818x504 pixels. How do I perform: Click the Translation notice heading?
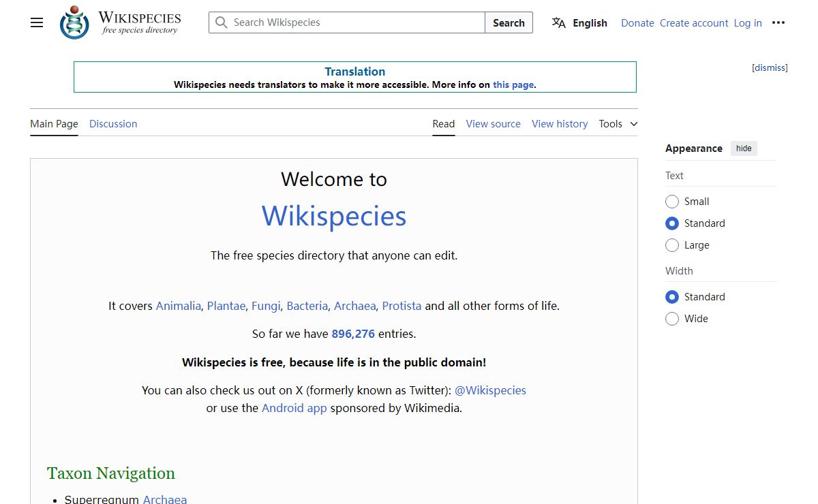click(x=355, y=72)
